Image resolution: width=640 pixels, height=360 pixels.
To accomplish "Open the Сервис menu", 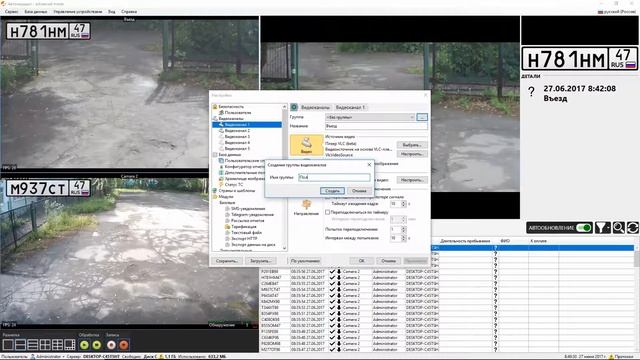I will [11, 12].
